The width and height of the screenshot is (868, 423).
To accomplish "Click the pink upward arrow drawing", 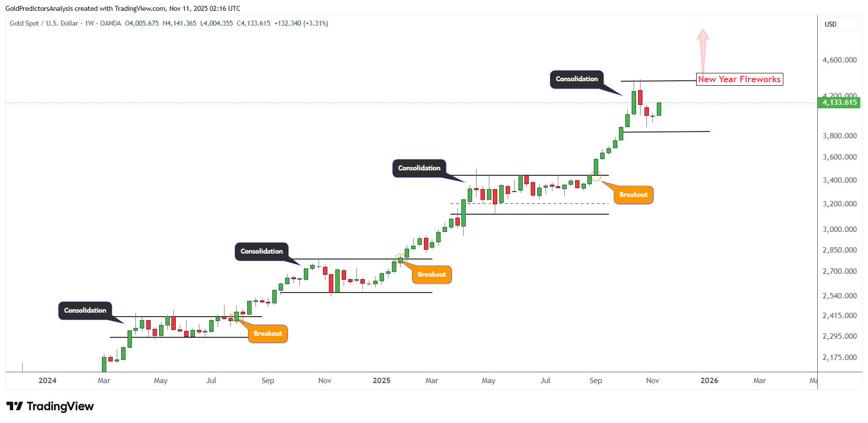I will [703, 49].
